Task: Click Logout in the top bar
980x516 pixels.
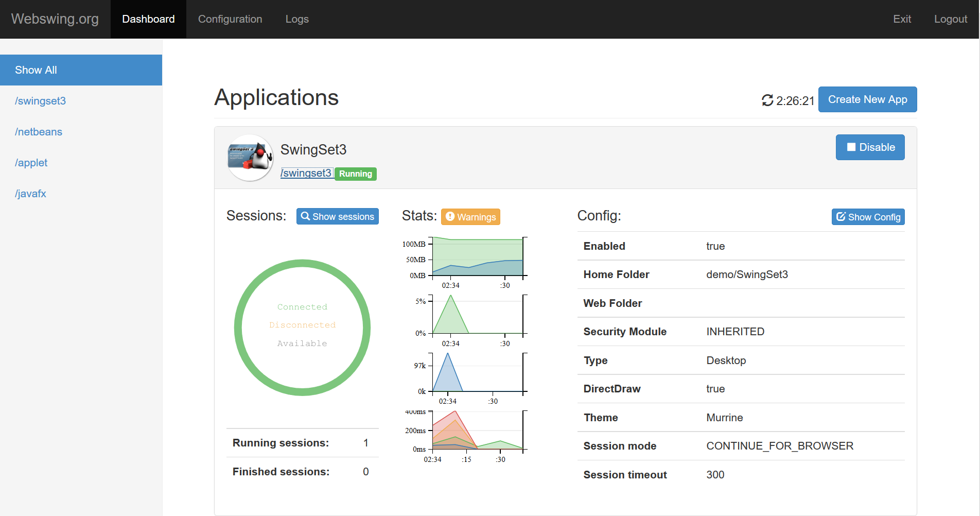Action: [951, 19]
